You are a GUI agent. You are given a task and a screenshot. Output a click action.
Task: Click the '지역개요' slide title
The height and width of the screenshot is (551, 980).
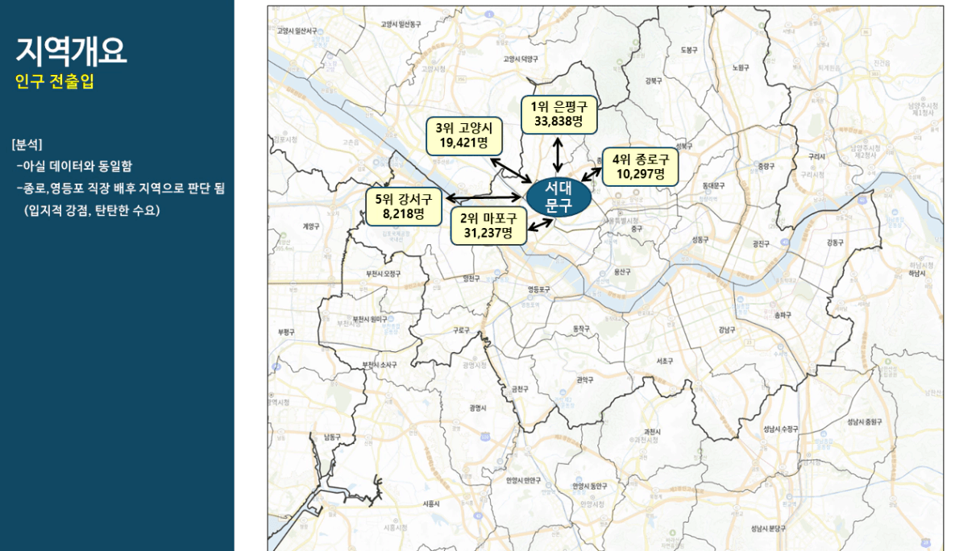tap(71, 51)
